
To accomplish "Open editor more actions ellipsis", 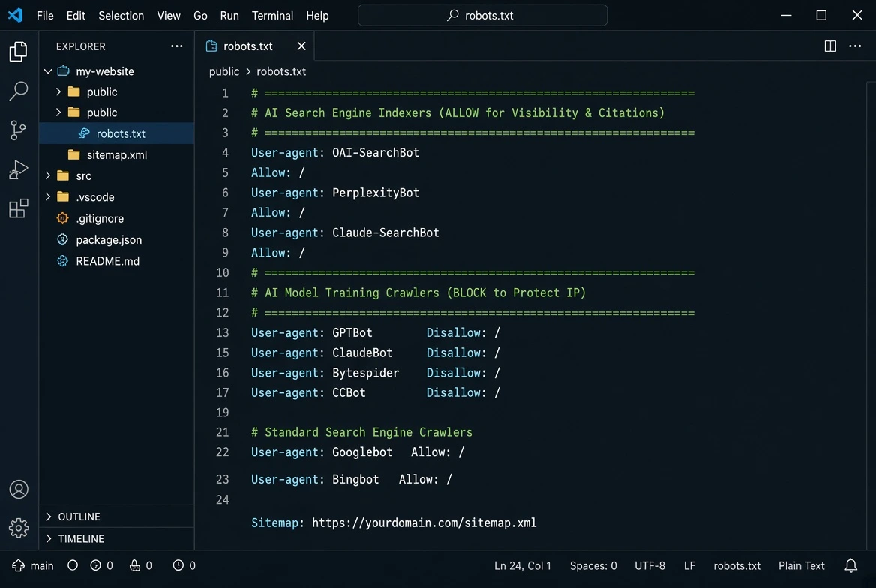I will pos(855,46).
